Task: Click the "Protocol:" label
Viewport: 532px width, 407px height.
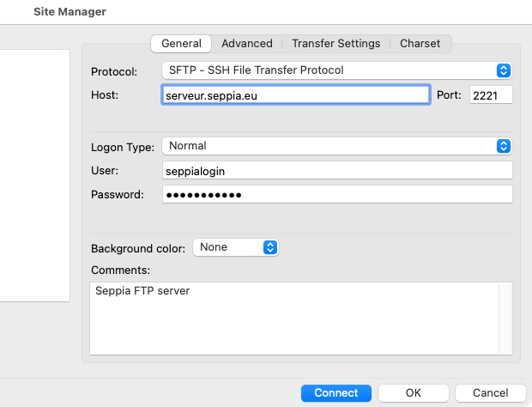Action: click(x=116, y=70)
